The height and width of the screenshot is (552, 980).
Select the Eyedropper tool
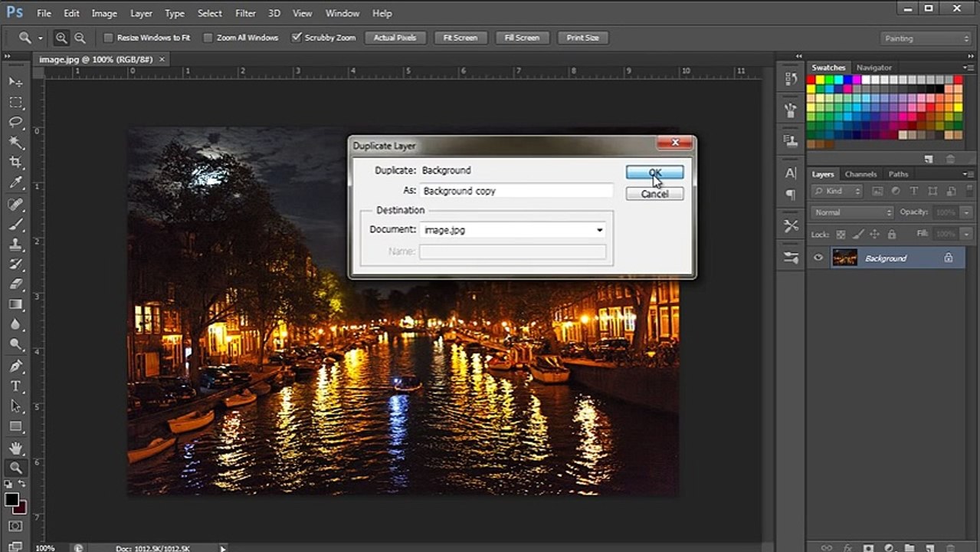[16, 183]
